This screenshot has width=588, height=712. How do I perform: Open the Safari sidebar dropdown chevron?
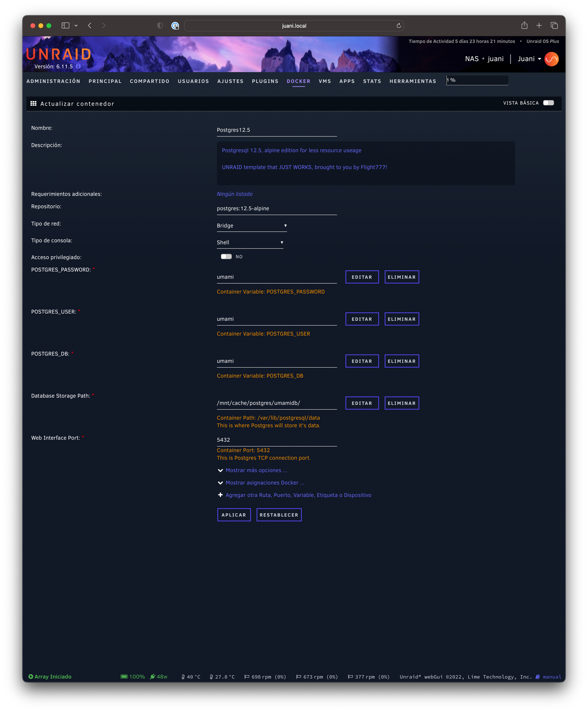[x=76, y=25]
